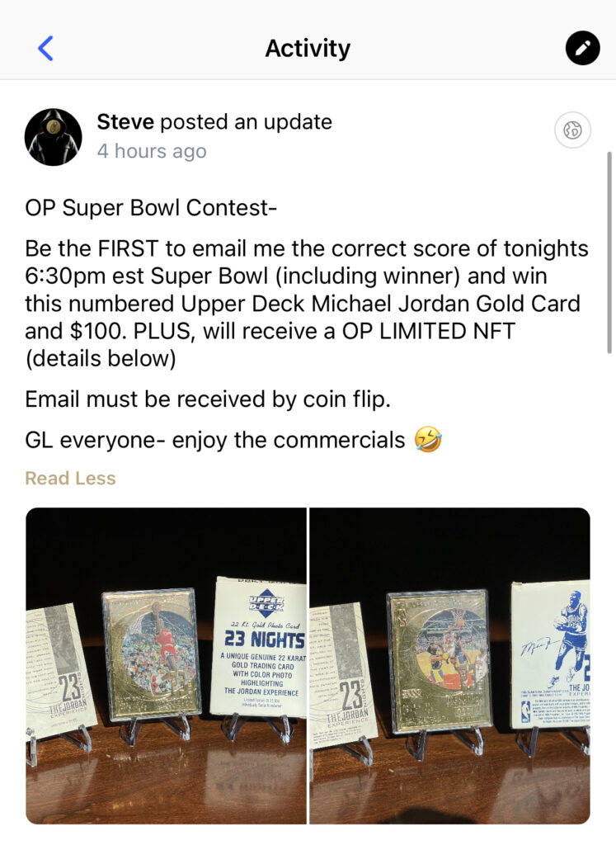Tap the posted an update label
This screenshot has width=616, height=845.
coord(246,122)
